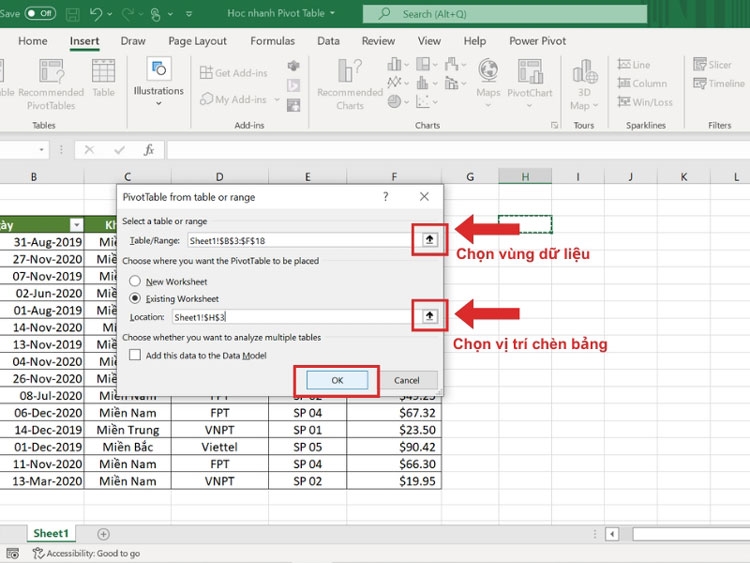Viewport: 750px width, 563px height.
Task: Click the Table/Range collapse dialog icon
Action: (430, 240)
